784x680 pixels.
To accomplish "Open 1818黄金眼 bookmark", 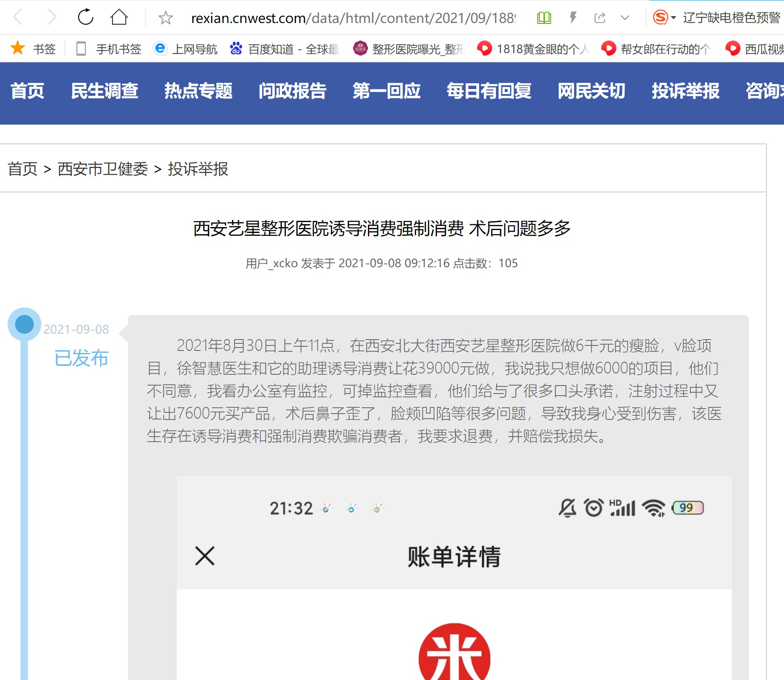I will (533, 49).
